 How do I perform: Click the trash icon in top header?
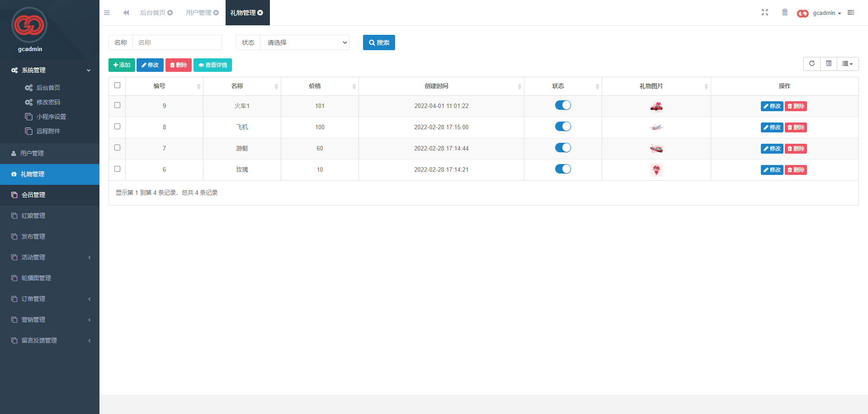[785, 13]
